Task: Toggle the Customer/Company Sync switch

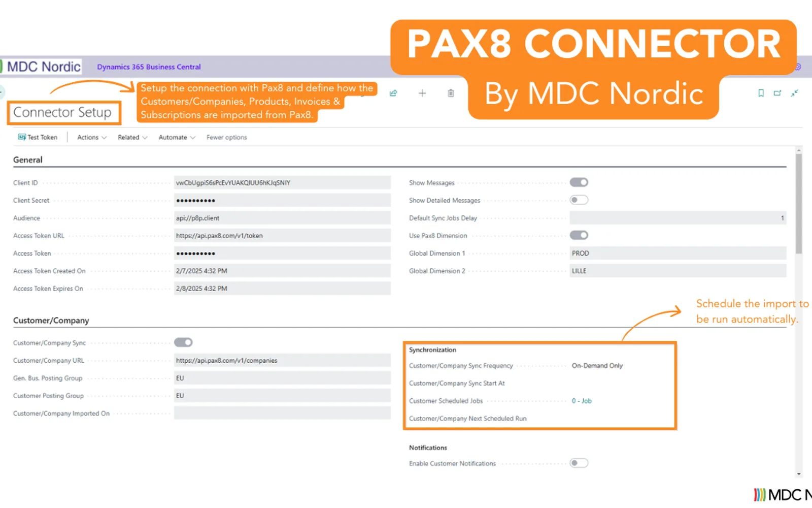Action: pos(183,342)
